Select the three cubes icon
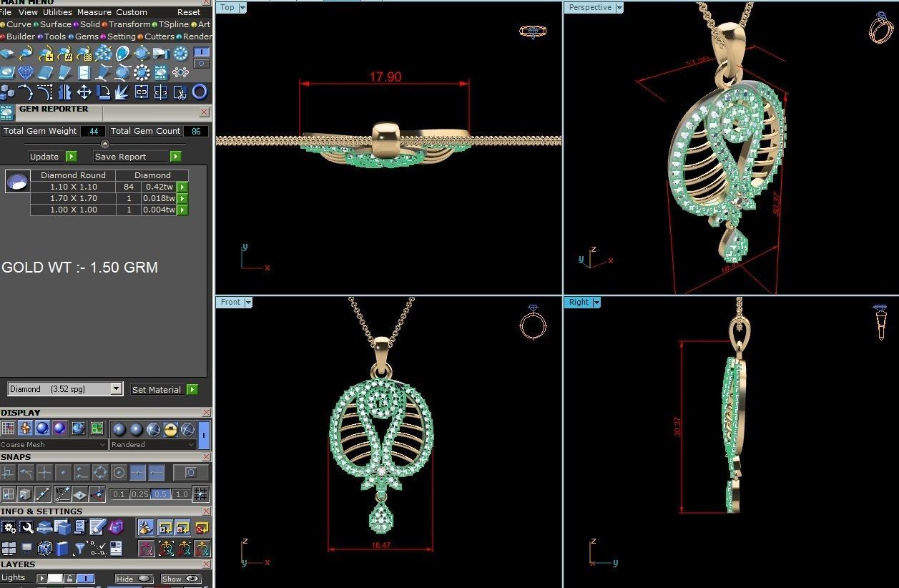899x588 pixels. 7,92
